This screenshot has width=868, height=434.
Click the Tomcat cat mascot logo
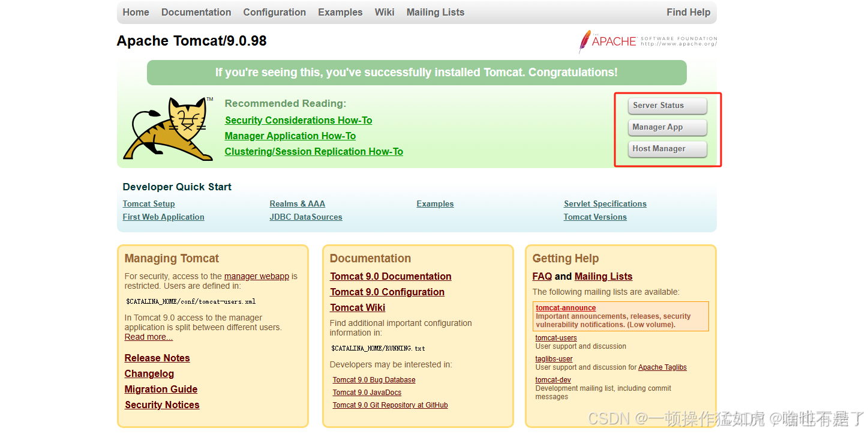coord(168,130)
